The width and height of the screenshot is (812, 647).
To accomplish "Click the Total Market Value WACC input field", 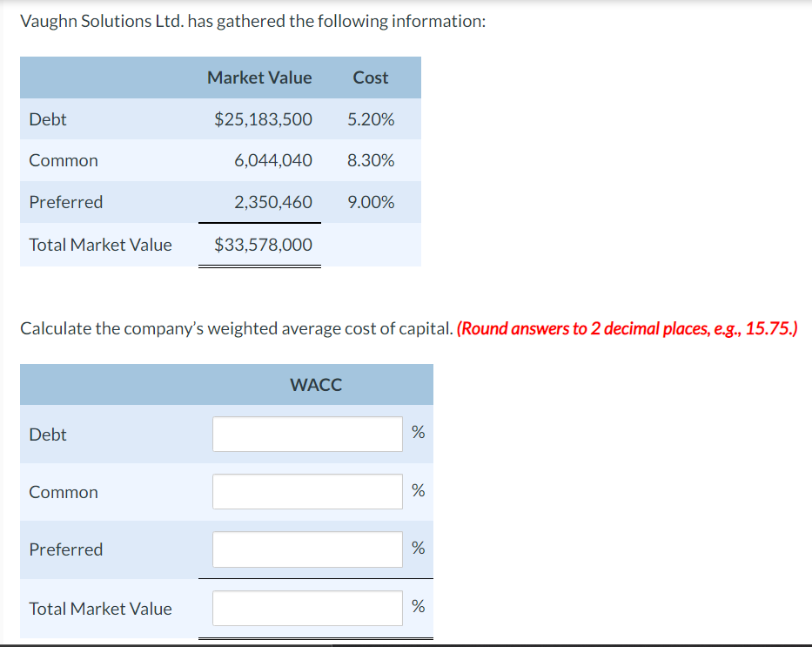I will [x=306, y=608].
